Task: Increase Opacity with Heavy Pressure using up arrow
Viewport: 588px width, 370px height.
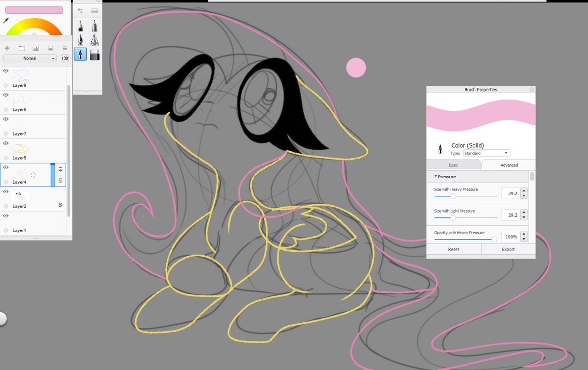Action: [x=524, y=234]
